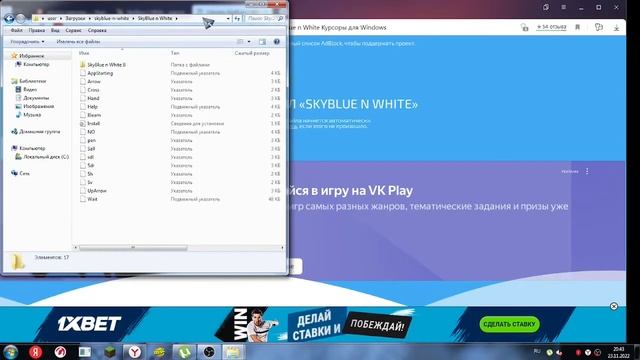Image resolution: width=640 pixels, height=360 pixels.
Task: Click СДЕЛАТЬ СТАВКУ green button
Action: tap(509, 324)
